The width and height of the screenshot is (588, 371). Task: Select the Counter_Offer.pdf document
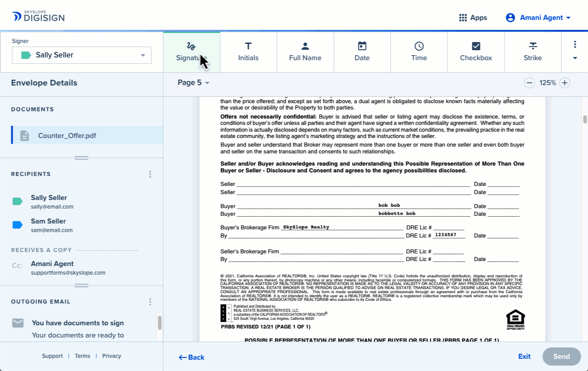coord(87,135)
